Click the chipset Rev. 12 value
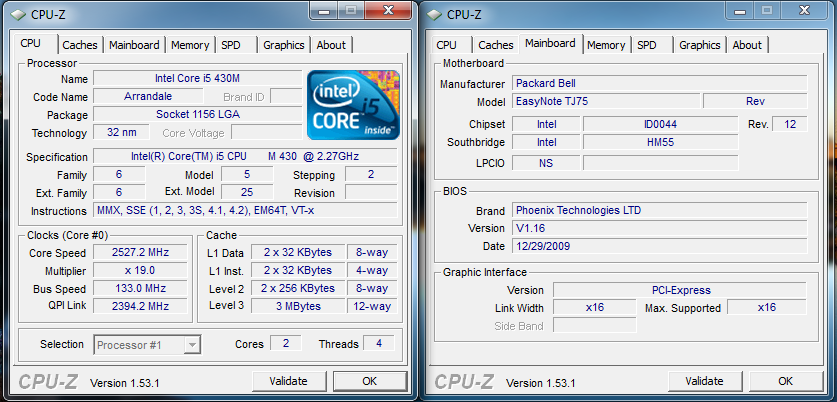 [x=790, y=124]
